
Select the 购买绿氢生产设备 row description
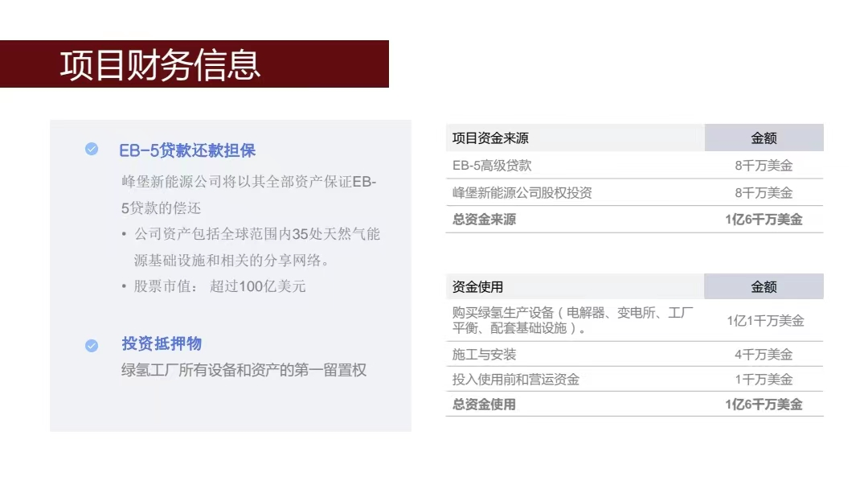click(x=572, y=320)
